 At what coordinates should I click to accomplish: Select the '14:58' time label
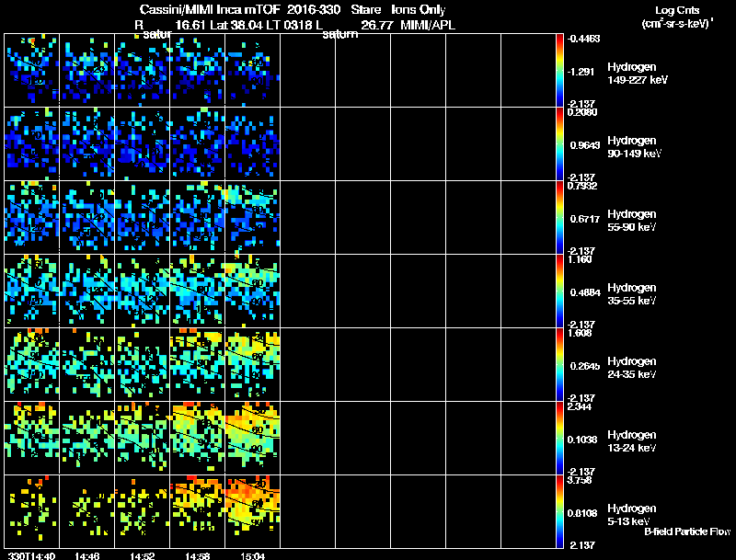198,556
